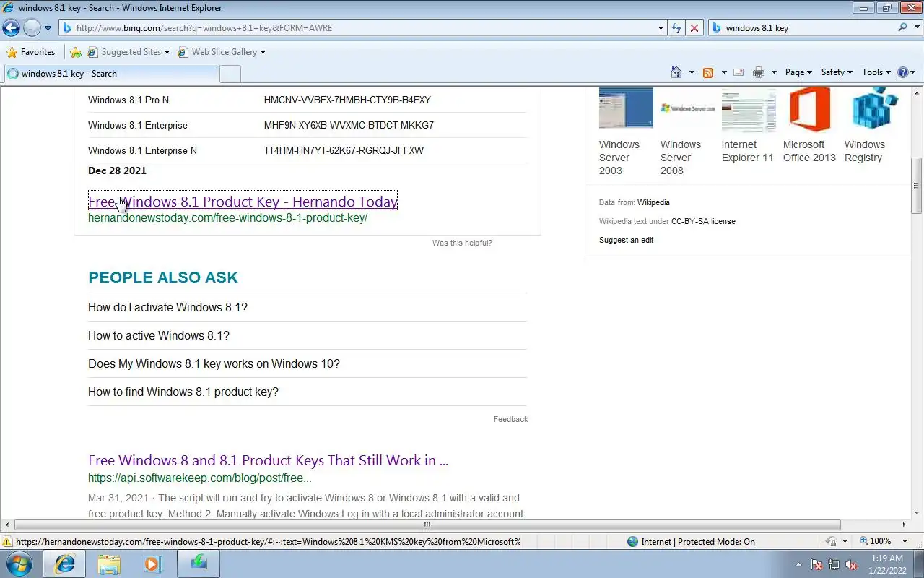Open Web Slice Gallery dropdown
Screen dimensions: 924x578
222,52
